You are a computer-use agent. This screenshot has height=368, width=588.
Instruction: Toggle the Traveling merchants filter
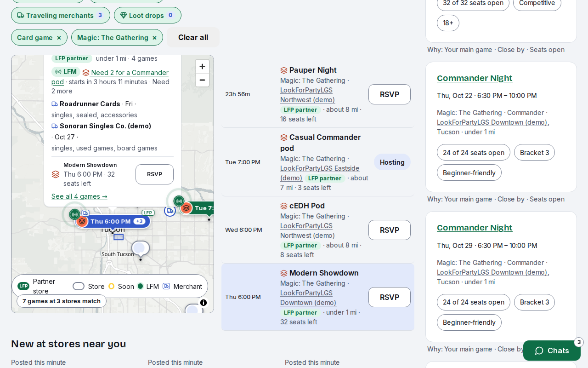tap(61, 15)
